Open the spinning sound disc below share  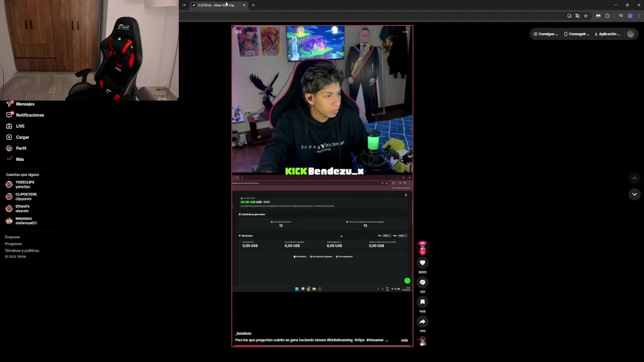[x=422, y=341]
